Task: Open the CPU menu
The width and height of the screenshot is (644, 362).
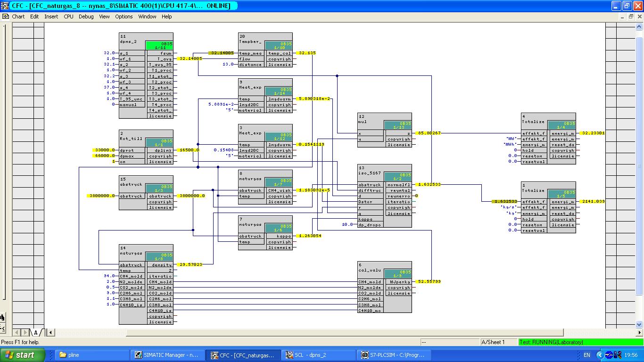Action: (x=68, y=16)
